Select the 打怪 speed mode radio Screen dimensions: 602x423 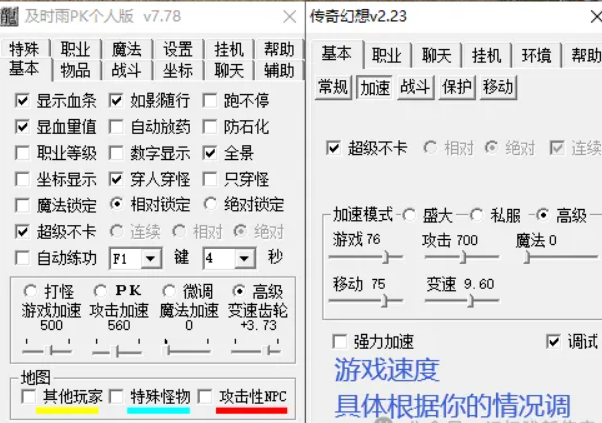click(30, 291)
